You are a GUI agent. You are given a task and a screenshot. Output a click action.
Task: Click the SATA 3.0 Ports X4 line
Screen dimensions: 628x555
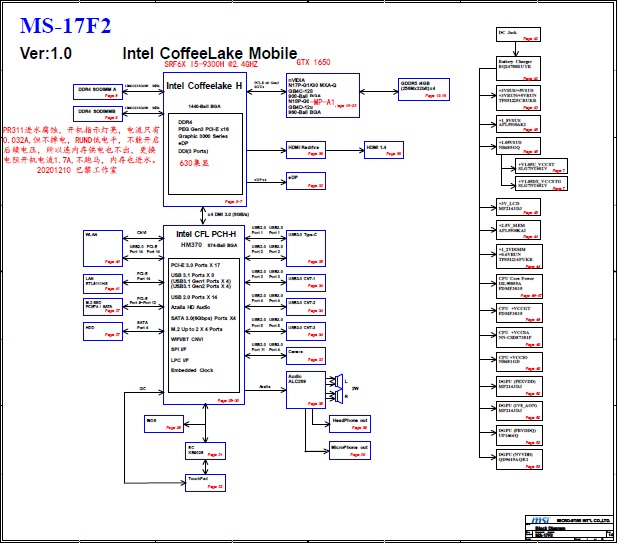pyautogui.click(x=203, y=318)
